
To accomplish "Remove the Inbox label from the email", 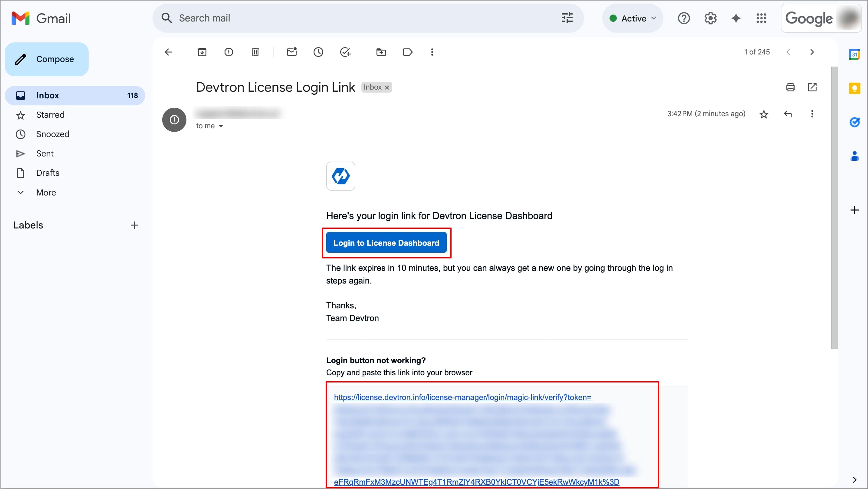I will (387, 87).
